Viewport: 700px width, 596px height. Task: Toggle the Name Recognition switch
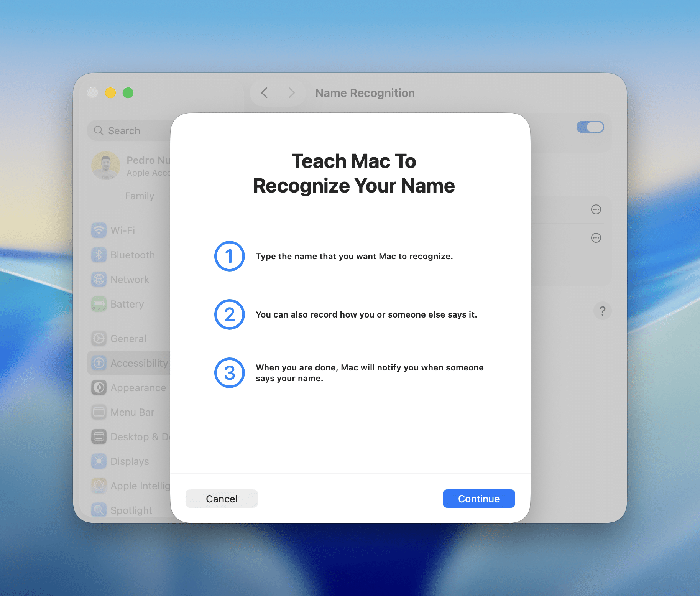(x=590, y=127)
